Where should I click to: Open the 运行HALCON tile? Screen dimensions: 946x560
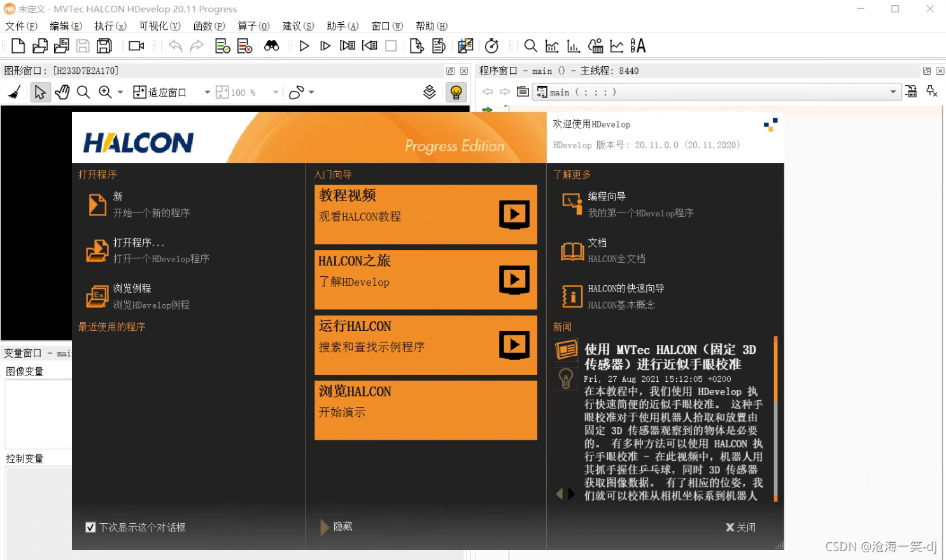[426, 345]
